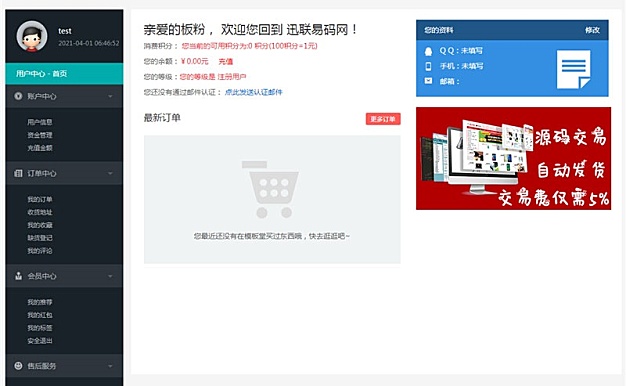Click the document illustration in profile card
626x386 pixels.
(573, 69)
